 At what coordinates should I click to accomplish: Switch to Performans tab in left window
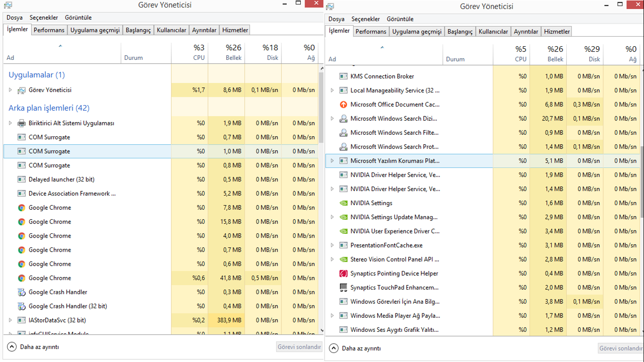[x=49, y=30]
